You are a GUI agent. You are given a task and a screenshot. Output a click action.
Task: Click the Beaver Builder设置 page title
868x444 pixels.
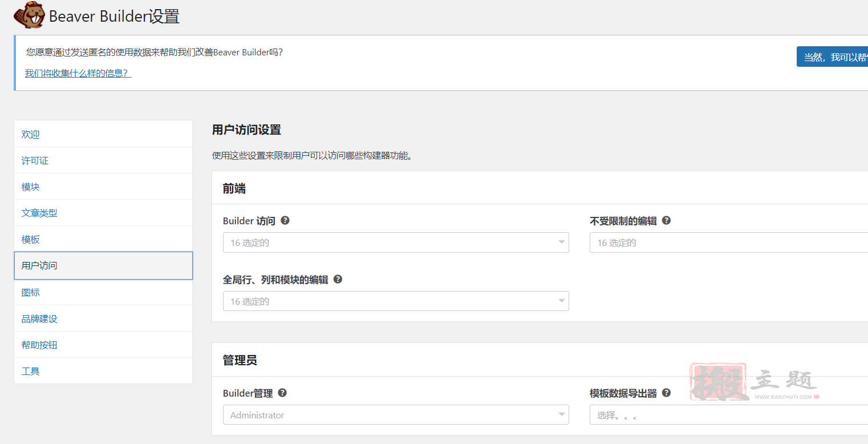coord(114,17)
